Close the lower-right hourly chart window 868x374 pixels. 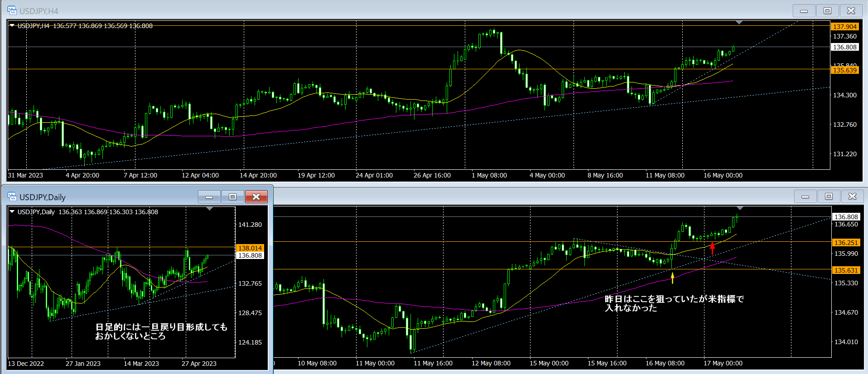click(853, 196)
